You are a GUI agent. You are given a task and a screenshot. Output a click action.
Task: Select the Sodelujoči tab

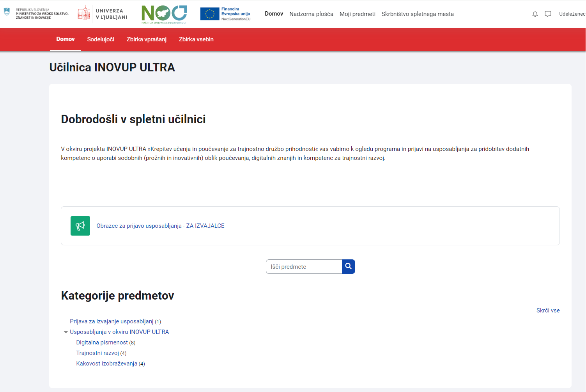pyautogui.click(x=101, y=39)
